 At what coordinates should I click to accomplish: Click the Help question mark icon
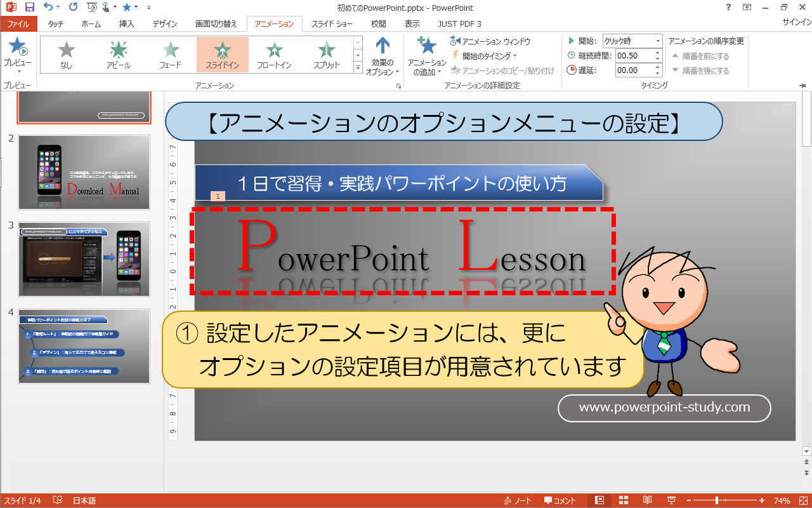tap(727, 8)
